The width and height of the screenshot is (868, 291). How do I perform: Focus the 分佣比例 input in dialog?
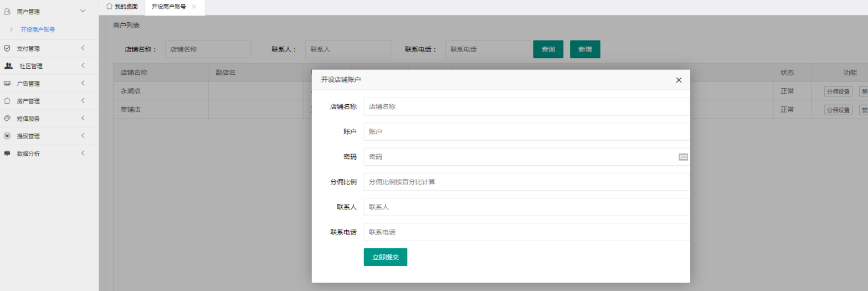(x=526, y=182)
